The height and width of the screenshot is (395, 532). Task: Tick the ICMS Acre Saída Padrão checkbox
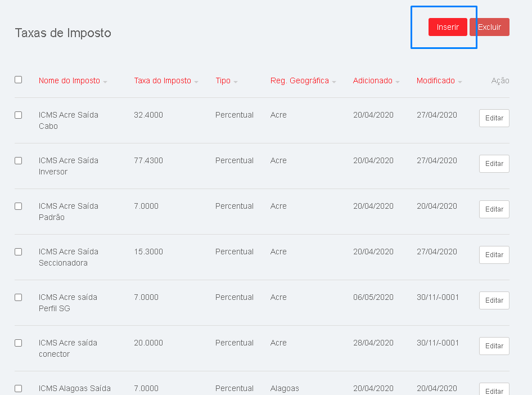pos(19,207)
